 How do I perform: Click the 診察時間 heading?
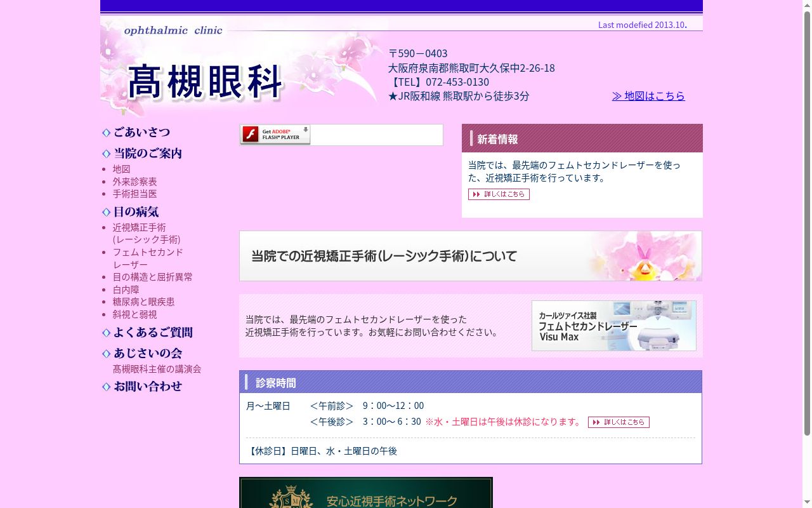click(276, 383)
